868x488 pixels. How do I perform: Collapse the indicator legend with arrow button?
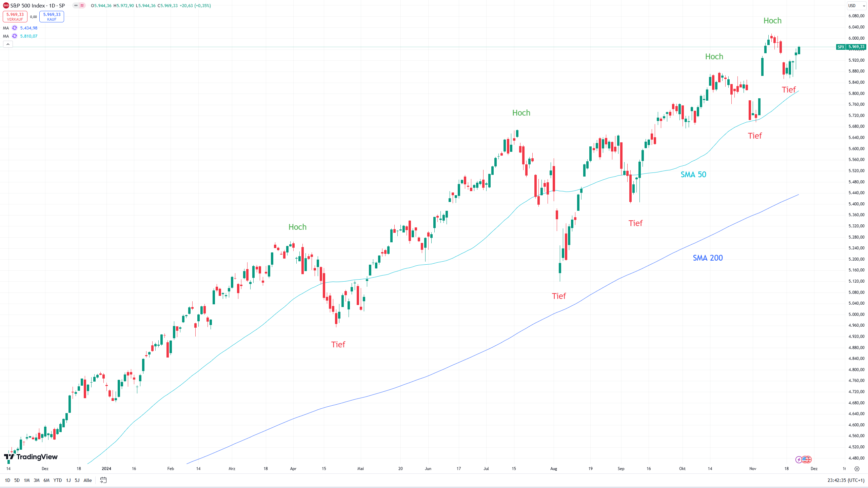pos(8,44)
